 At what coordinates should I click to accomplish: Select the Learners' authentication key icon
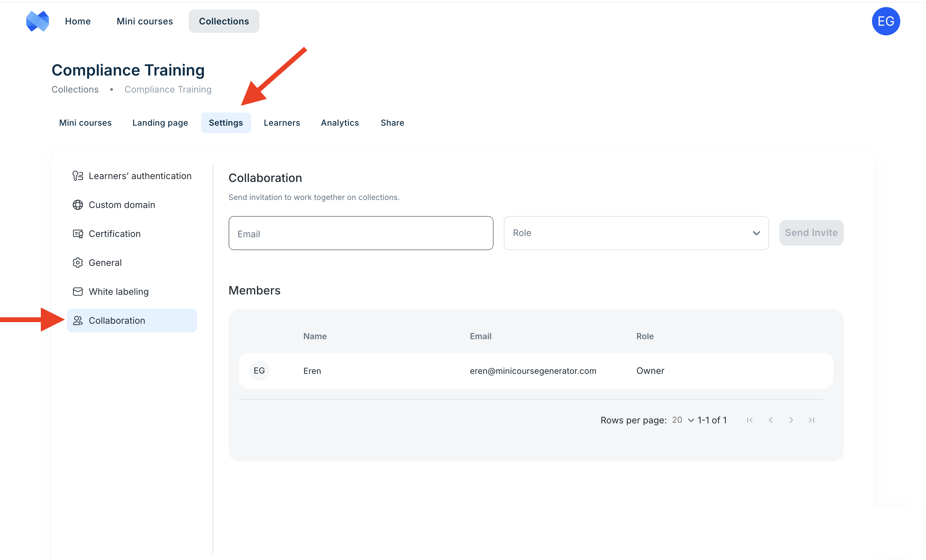tap(77, 176)
